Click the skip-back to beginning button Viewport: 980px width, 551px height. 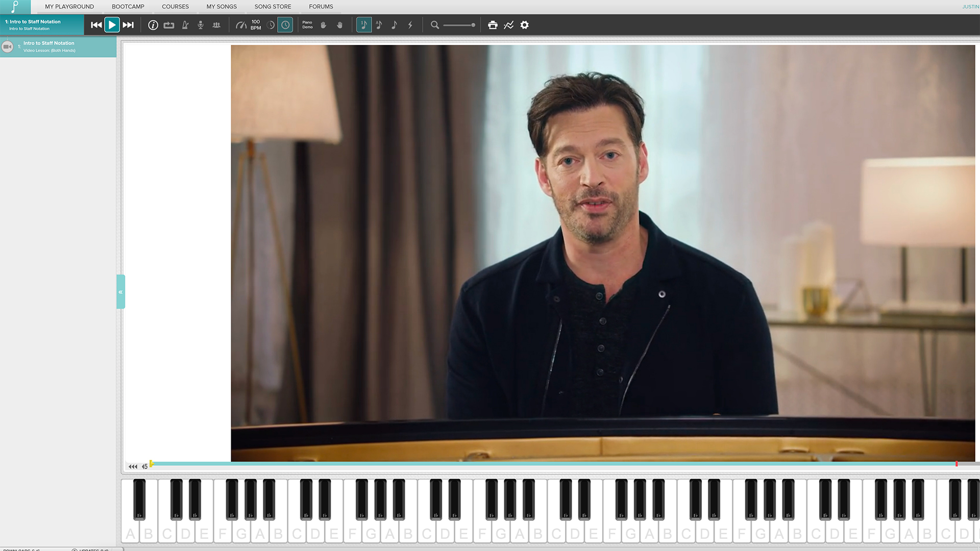coord(96,25)
